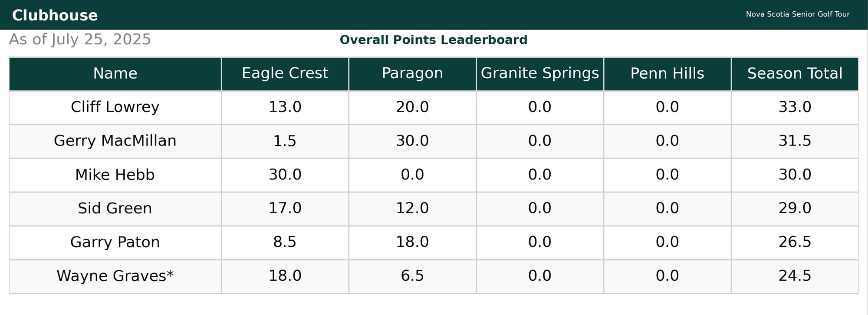Click the Sid Green name cell
This screenshot has width=868, height=315.
point(115,209)
